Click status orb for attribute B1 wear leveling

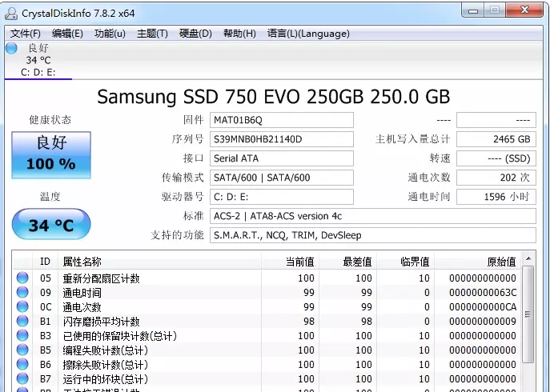tap(22, 322)
